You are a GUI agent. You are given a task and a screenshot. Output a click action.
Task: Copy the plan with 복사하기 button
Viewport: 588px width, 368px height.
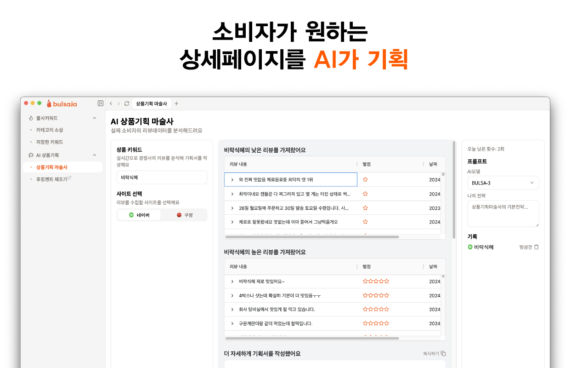click(x=434, y=354)
